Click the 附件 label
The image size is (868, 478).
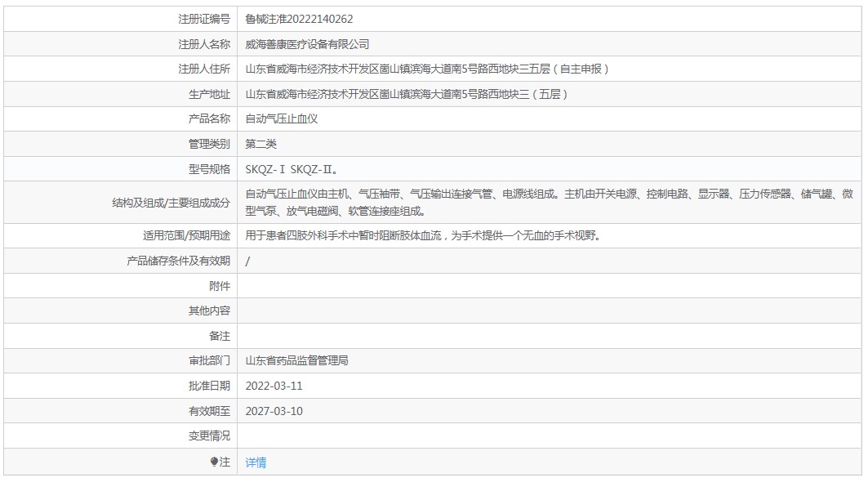point(220,286)
